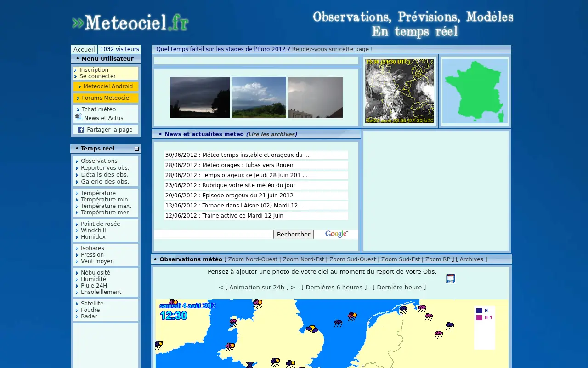Collapse the Temps réel menu section
This screenshot has height=368, width=588.
point(136,149)
